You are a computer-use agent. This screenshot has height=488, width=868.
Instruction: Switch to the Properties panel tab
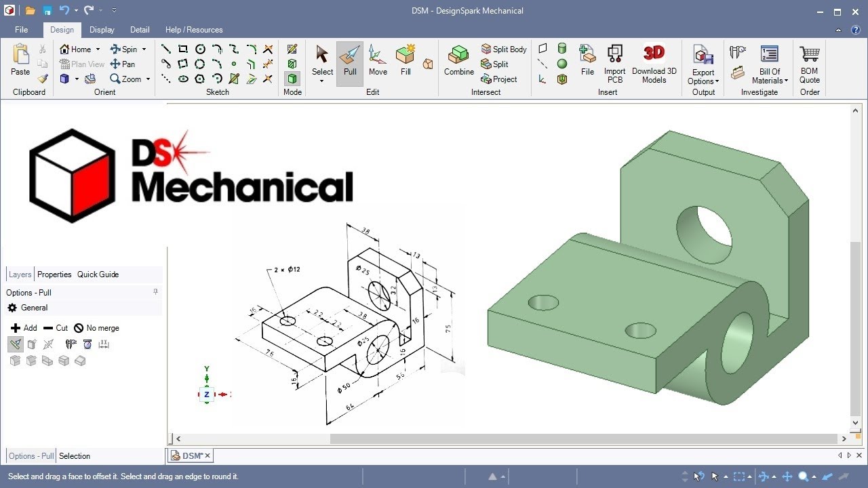[x=54, y=274]
